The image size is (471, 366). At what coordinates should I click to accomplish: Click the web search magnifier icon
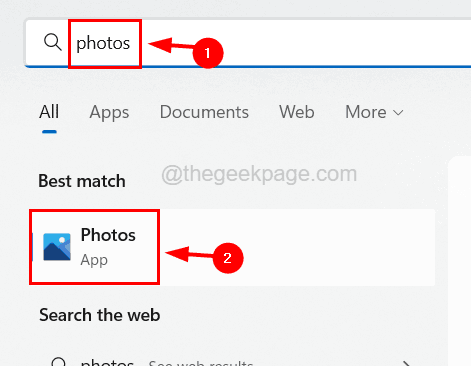[59, 362]
